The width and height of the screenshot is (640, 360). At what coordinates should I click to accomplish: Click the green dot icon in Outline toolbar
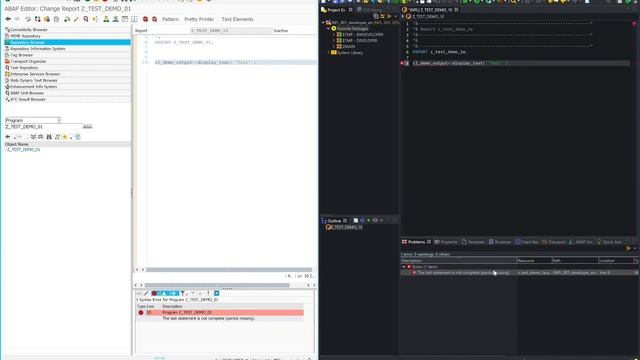[369, 220]
